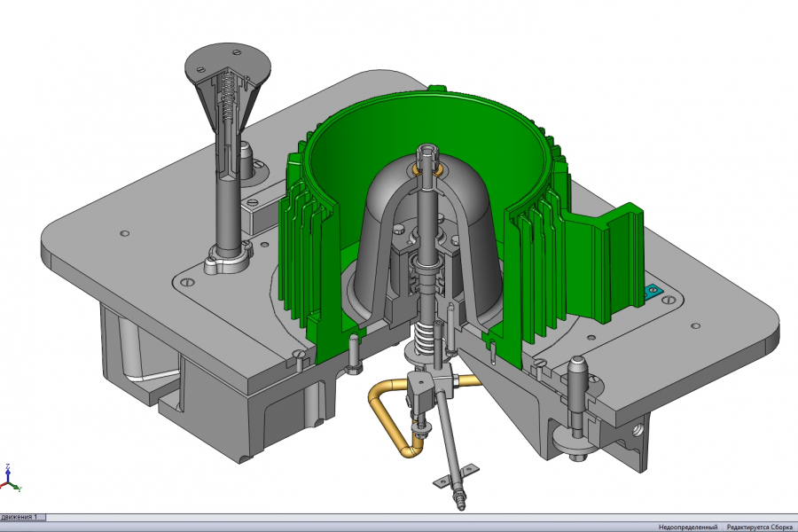Select the coil spring below the central shaft
The width and height of the screenshot is (798, 532).
[424, 340]
